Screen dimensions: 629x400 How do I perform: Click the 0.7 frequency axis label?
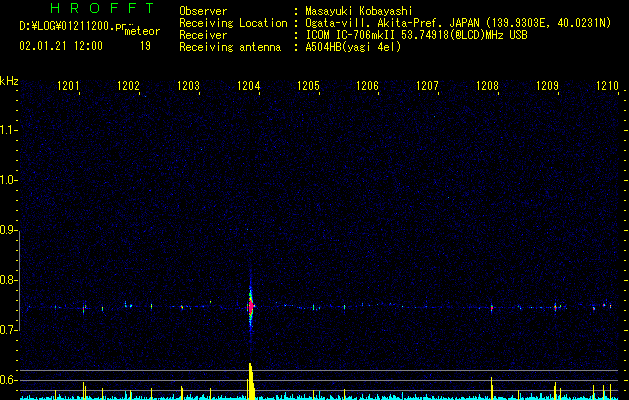click(x=9, y=330)
